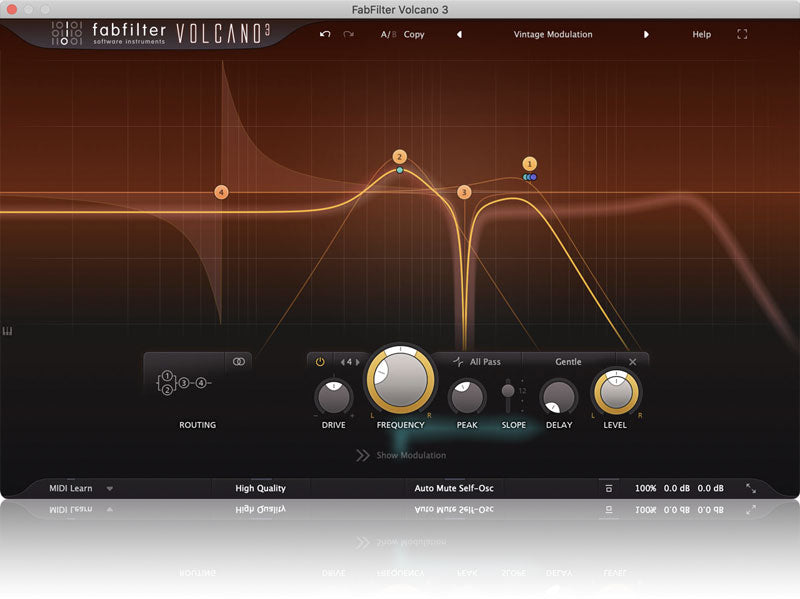Select the previous filter with left arrow
This screenshot has height=599, width=800.
coord(342,362)
